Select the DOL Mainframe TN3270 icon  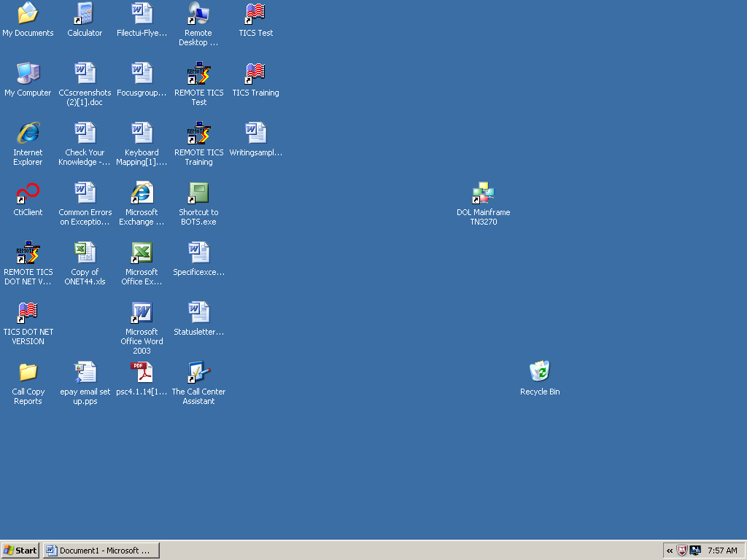tap(483, 193)
